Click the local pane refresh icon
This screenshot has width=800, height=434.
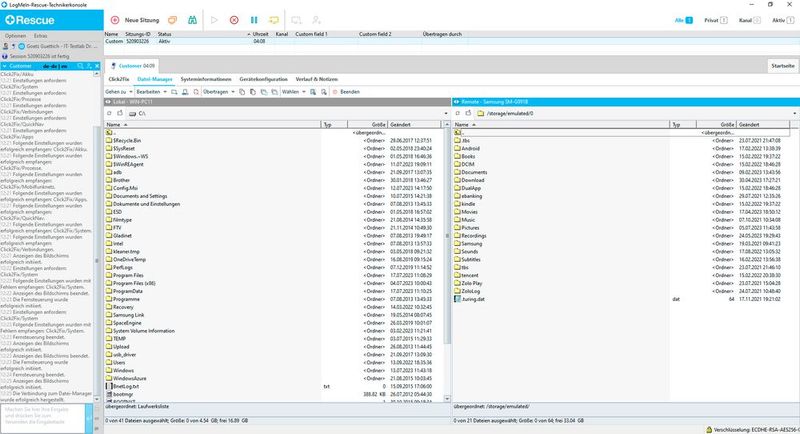click(109, 114)
